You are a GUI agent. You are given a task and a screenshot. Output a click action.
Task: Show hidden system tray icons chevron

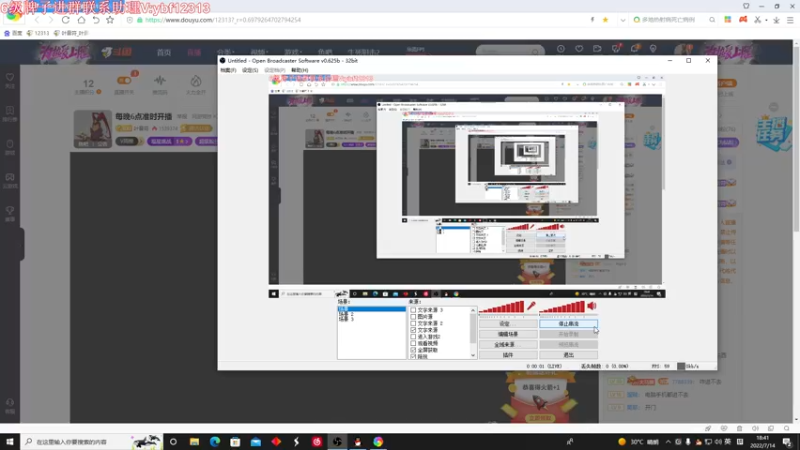[x=668, y=441]
